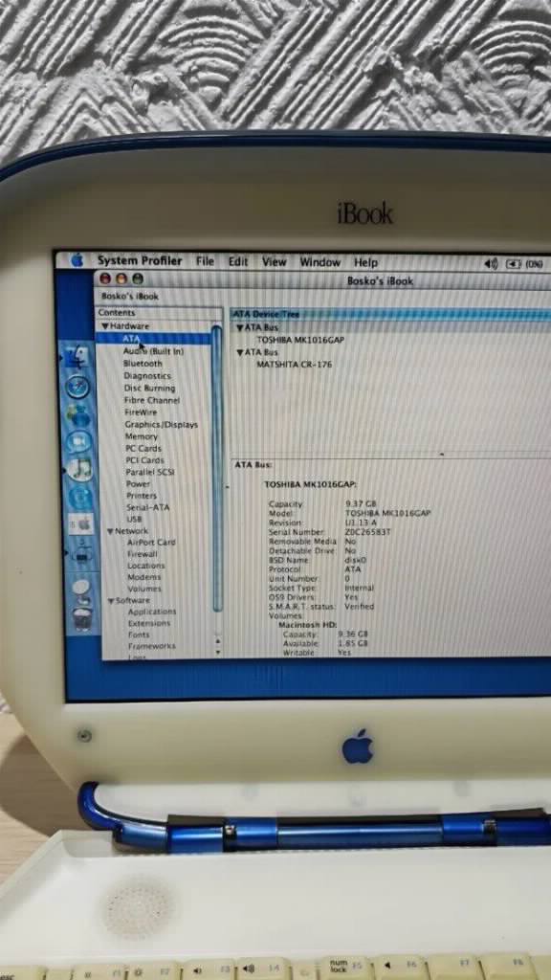Click the Contents list scroll-up arrow
551x980 pixels.
click(x=217, y=640)
